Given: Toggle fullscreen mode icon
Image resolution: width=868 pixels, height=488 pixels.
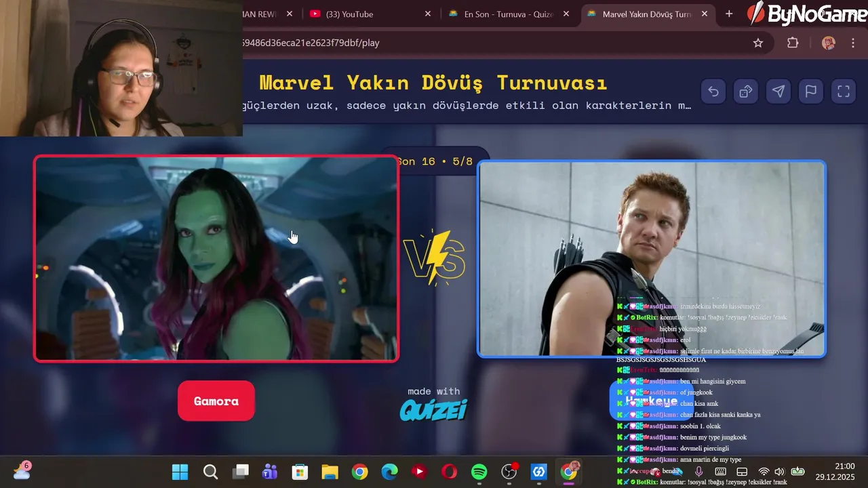Looking at the screenshot, I should tap(844, 91).
